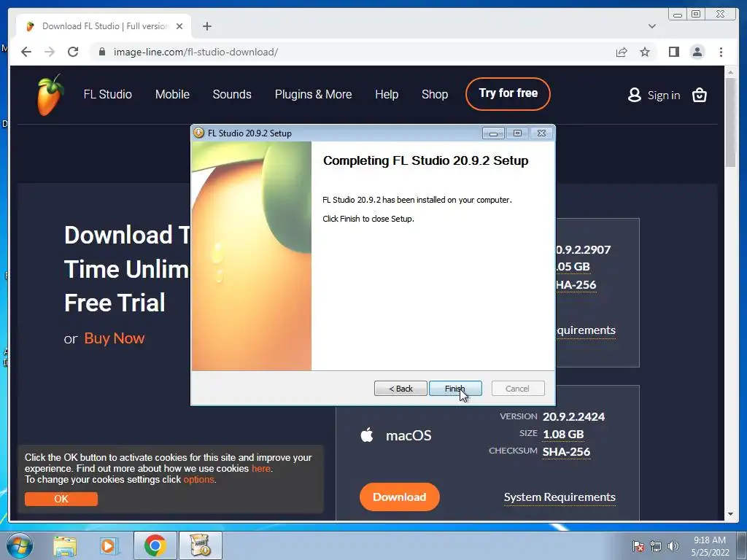
Task: Bookmark this page with the star icon
Action: point(645,52)
